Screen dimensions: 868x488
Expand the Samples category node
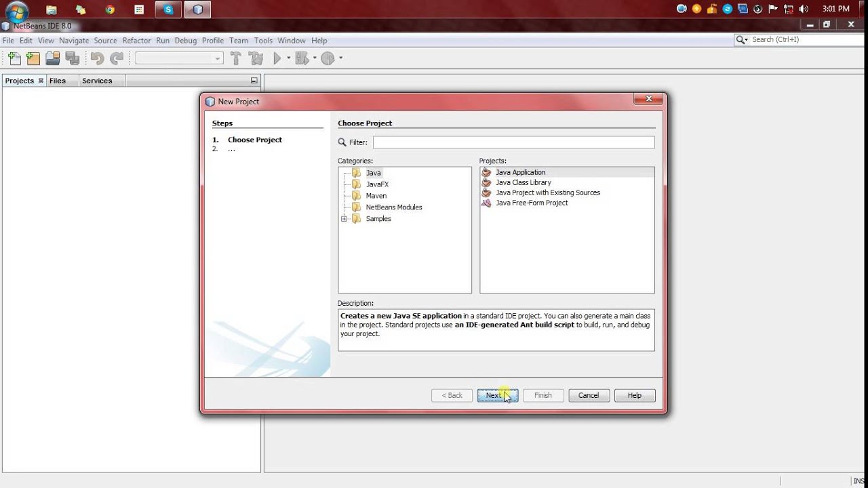pyautogui.click(x=344, y=219)
